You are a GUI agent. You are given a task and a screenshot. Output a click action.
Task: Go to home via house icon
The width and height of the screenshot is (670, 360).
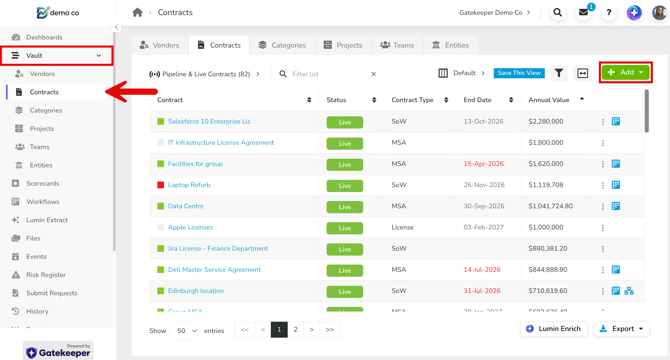point(137,12)
